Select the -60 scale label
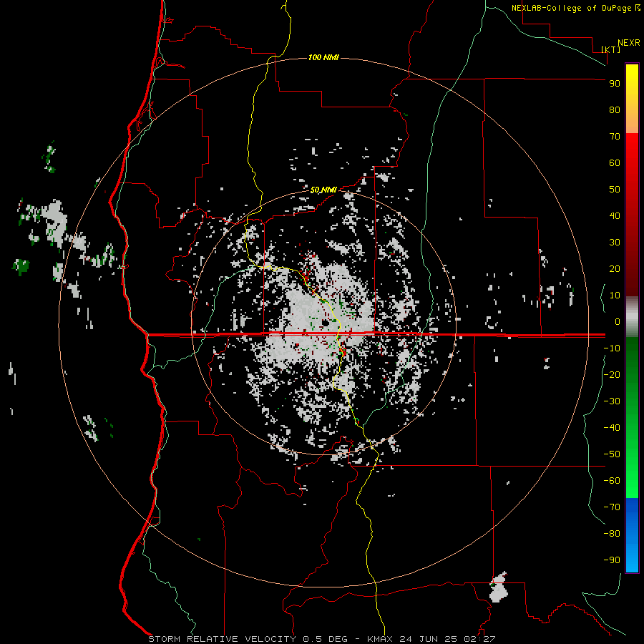 point(612,481)
